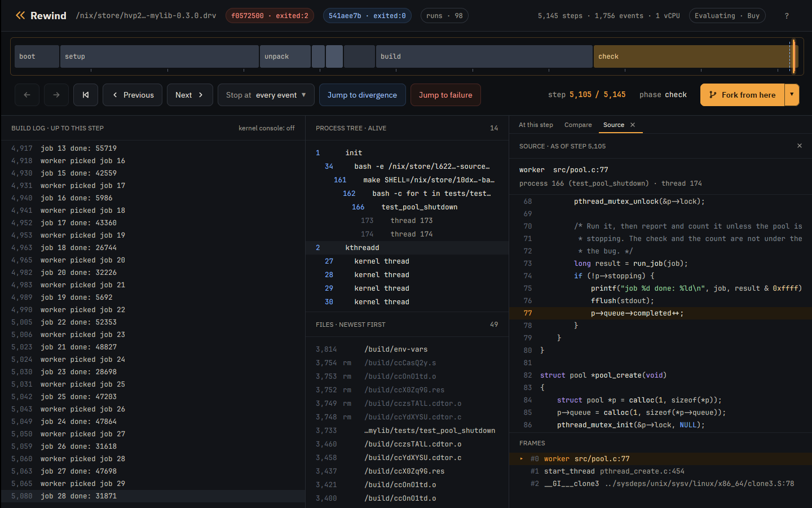Click source line 82 pool_create
This screenshot has width=812, height=508.
point(660,375)
